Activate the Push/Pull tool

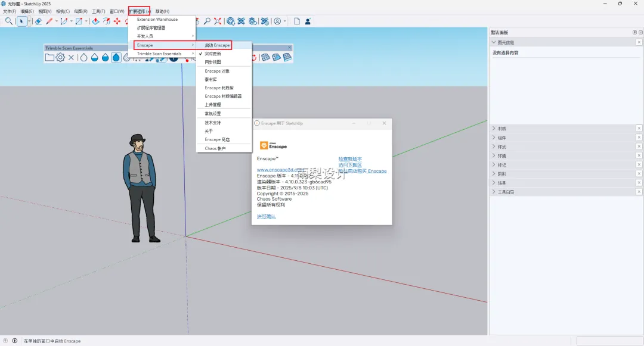pyautogui.click(x=95, y=21)
